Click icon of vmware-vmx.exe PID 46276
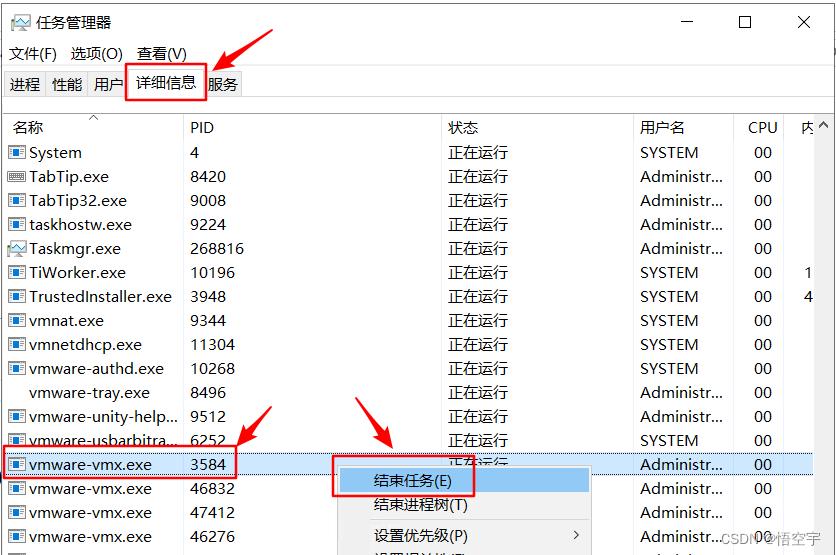Image resolution: width=836 pixels, height=555 pixels. click(17, 536)
